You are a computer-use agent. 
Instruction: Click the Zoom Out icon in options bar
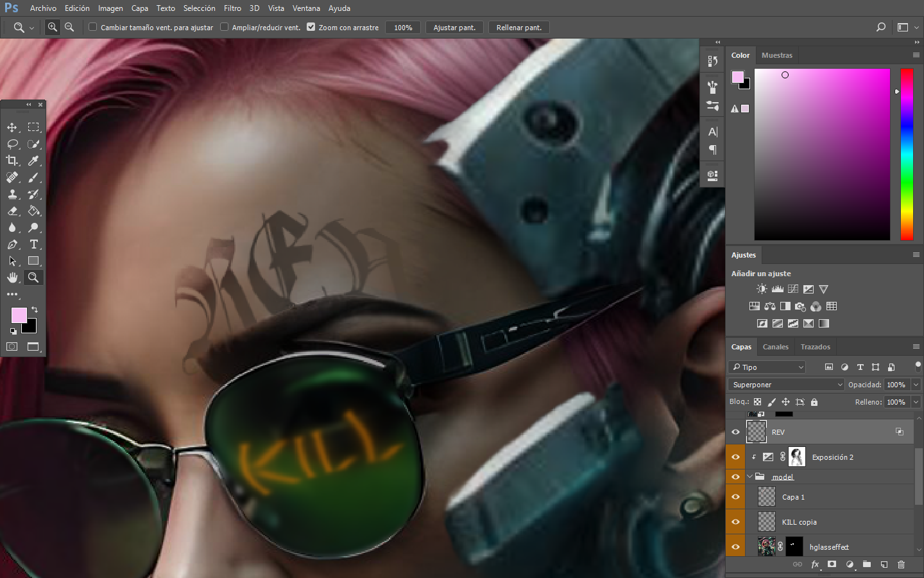click(x=69, y=27)
